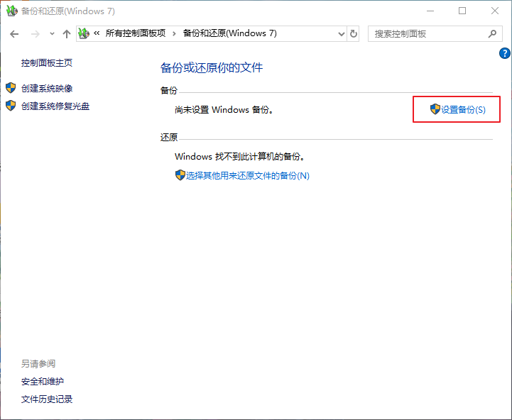Click in the 搜索控制面板 search field
The width and height of the screenshot is (512, 420).
tap(426, 33)
